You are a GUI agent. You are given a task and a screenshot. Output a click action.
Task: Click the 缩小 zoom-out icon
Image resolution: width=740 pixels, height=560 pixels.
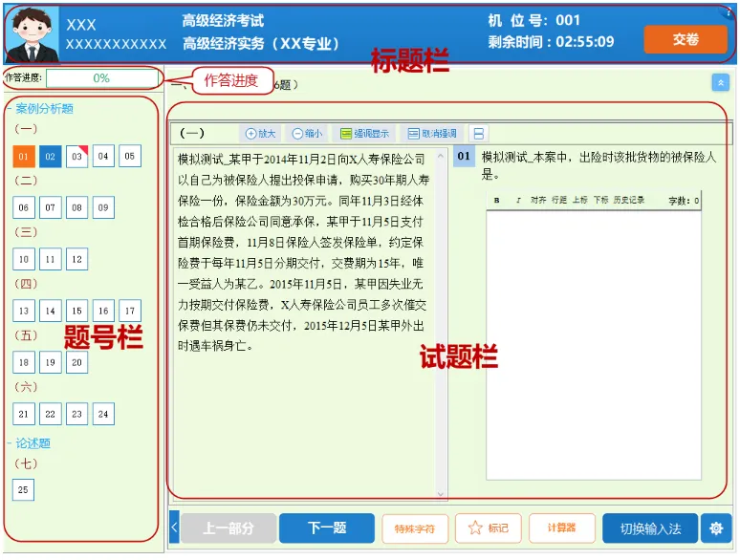(307, 134)
